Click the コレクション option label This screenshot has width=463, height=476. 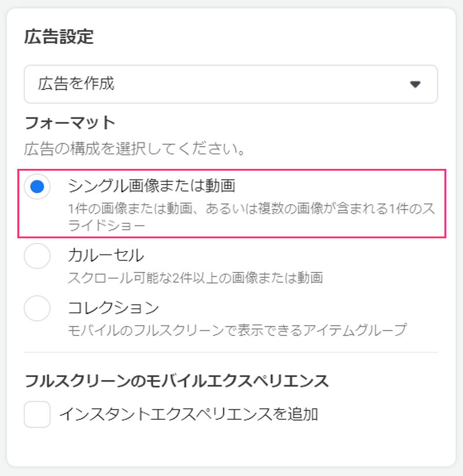click(113, 307)
